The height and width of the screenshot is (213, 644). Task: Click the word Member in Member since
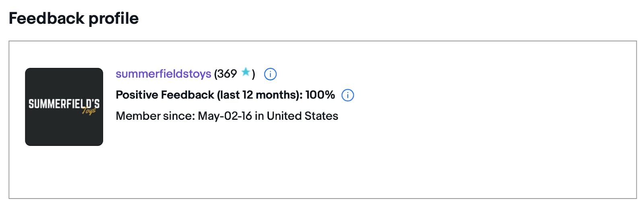[x=138, y=116]
